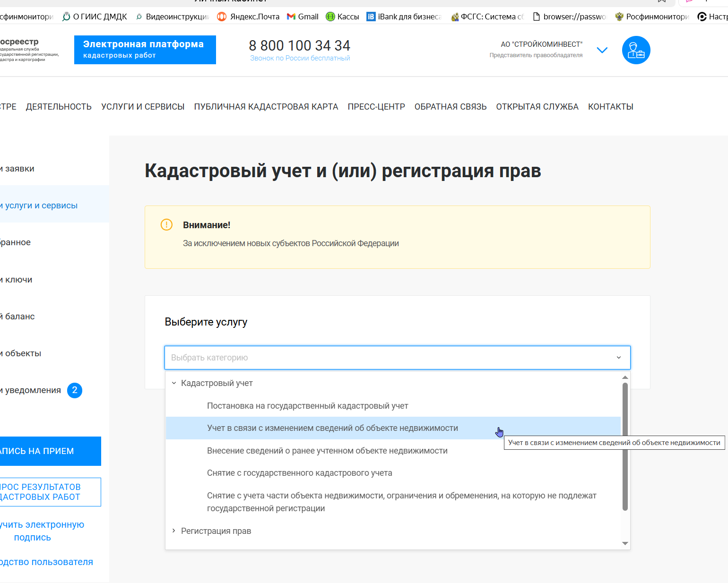This screenshot has height=583, width=728.
Task: Open the ФСГС: Система bookmark
Action: (487, 17)
